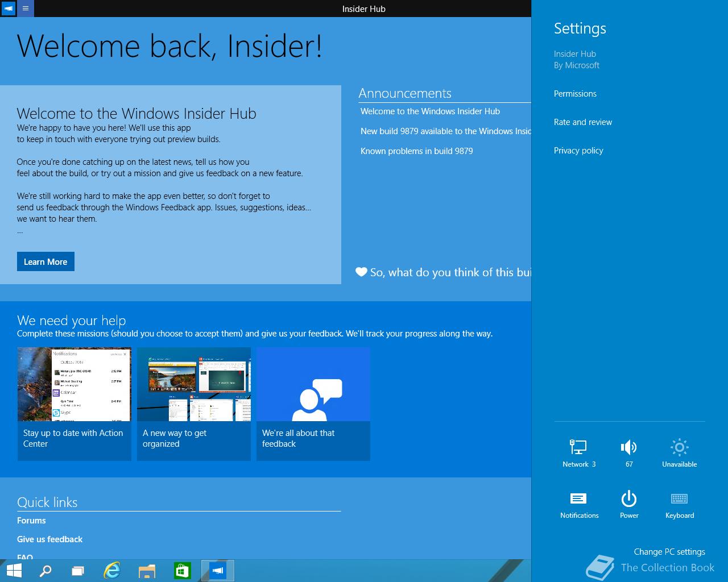
Task: Launch Search from taskbar magnifier
Action: tap(45, 571)
